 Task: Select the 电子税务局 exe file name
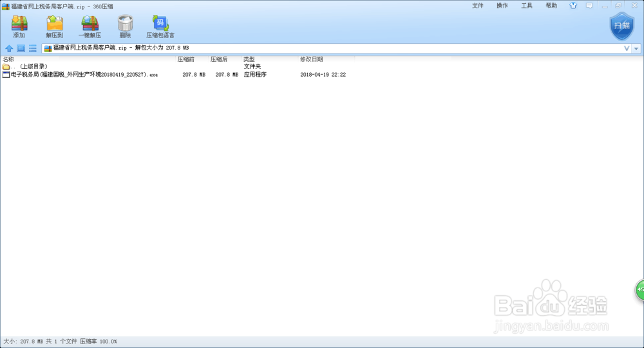pos(84,75)
